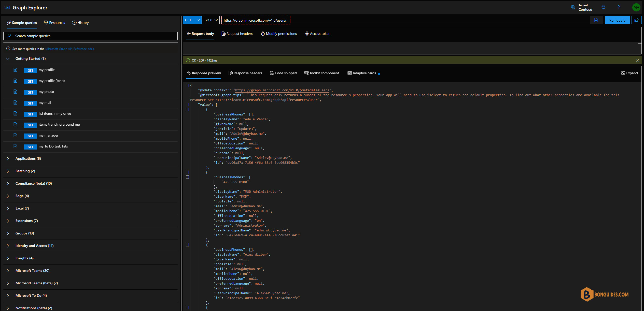The height and width of the screenshot is (311, 644).
Task: Open doc icon for list items in my drive
Action: click(x=15, y=113)
